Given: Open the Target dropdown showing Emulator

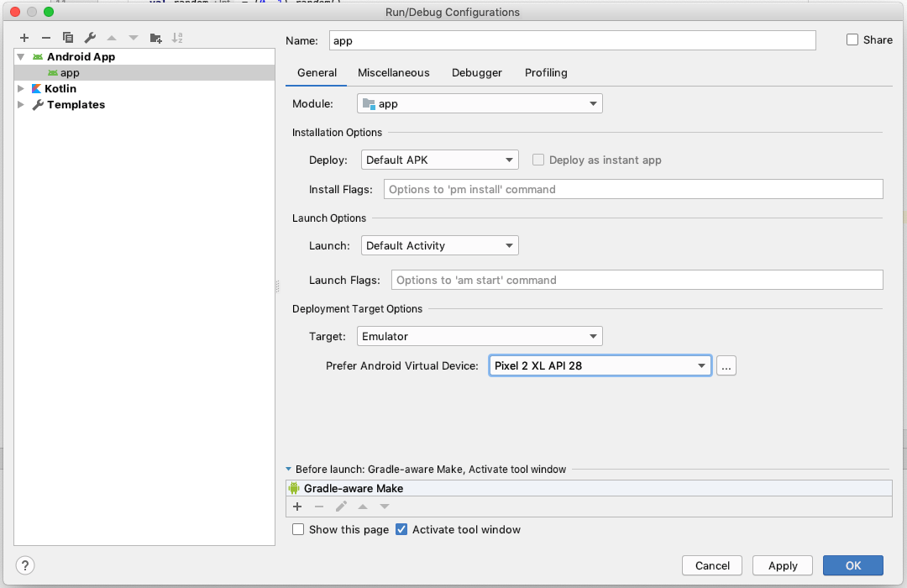Looking at the screenshot, I should point(480,336).
